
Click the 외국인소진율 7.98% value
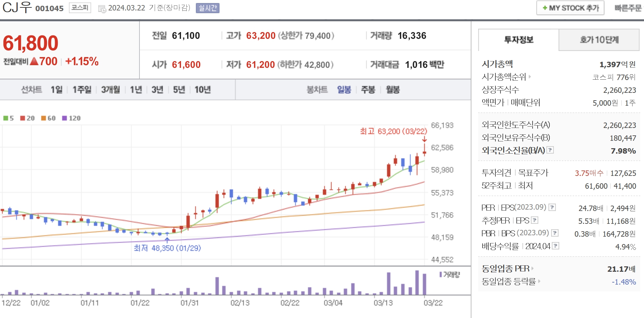coord(623,151)
